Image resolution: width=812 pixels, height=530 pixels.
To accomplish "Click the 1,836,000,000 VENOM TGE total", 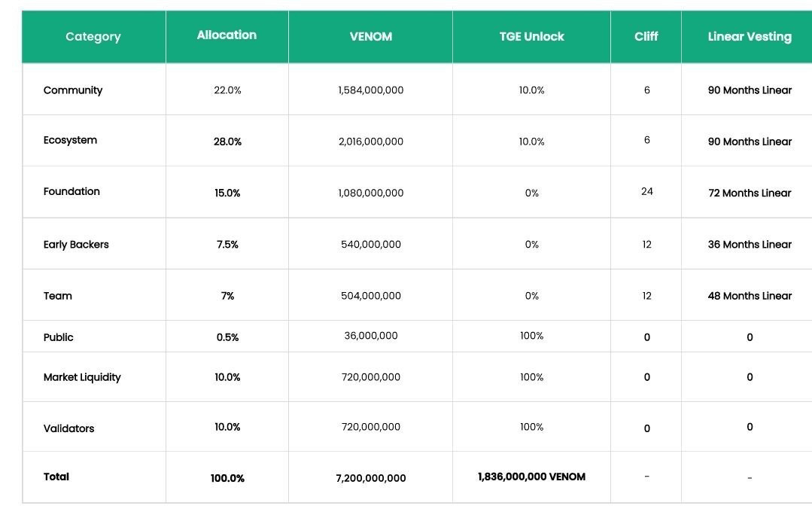I will pyautogui.click(x=531, y=477).
